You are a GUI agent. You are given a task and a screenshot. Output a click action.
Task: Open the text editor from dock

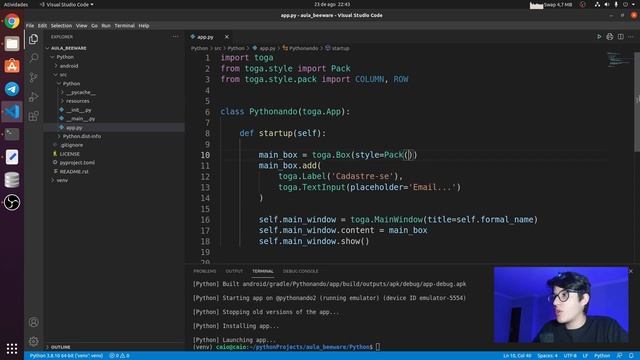(x=12, y=157)
